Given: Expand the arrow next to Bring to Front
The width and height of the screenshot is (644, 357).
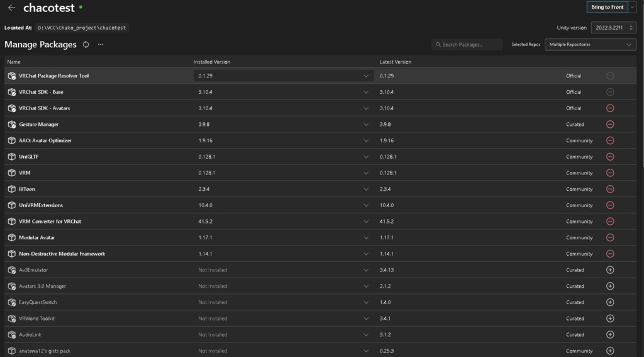Looking at the screenshot, I should (x=632, y=7).
